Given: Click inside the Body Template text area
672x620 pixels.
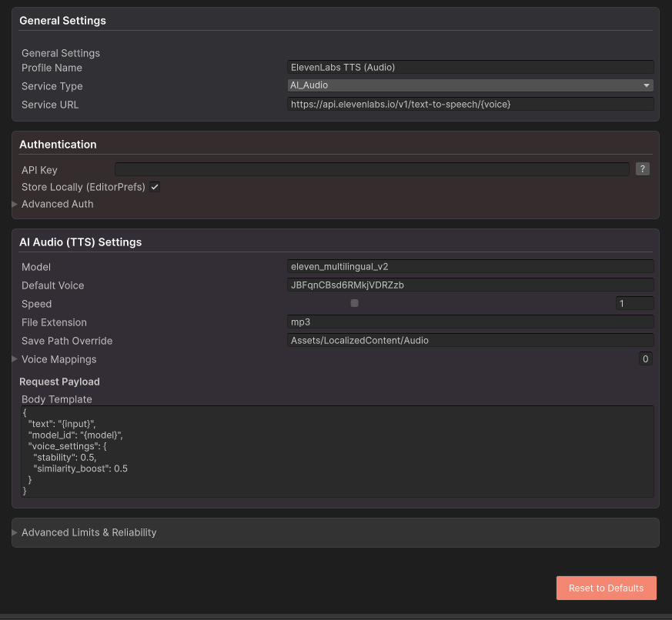Looking at the screenshot, I should 337,452.
